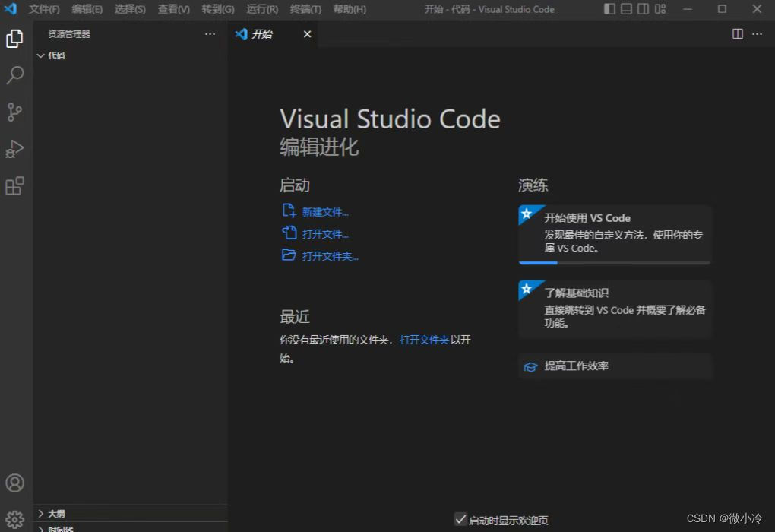The height and width of the screenshot is (532, 775).
Task: Toggle the bottom panel visibility icon
Action: [x=625, y=9]
